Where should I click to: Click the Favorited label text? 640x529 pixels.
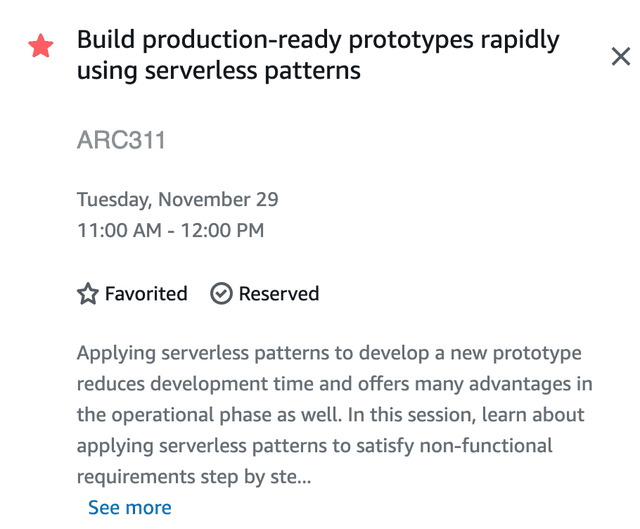tap(146, 293)
